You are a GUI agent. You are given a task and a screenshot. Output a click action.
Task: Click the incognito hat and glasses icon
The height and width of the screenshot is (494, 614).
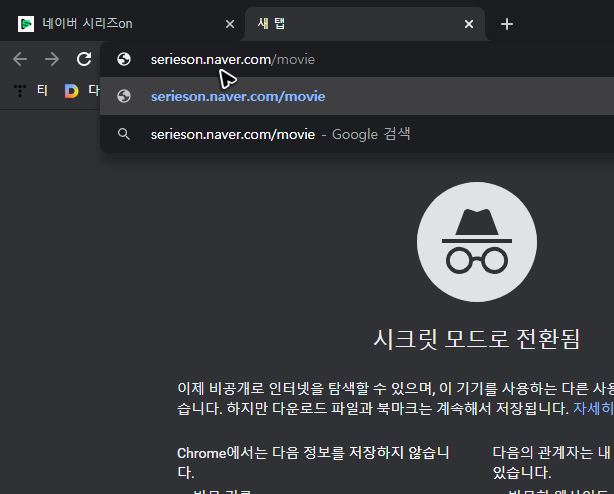tap(477, 242)
